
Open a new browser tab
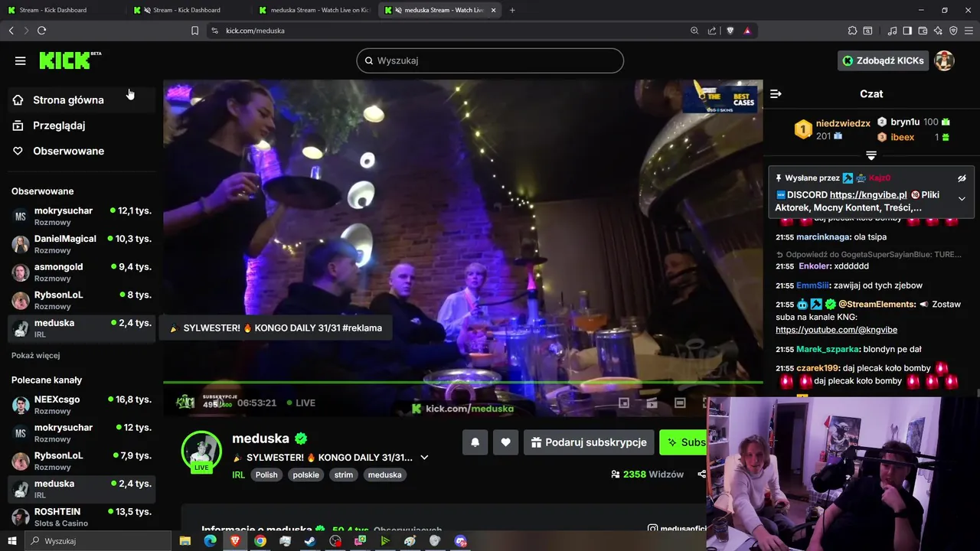[512, 10]
